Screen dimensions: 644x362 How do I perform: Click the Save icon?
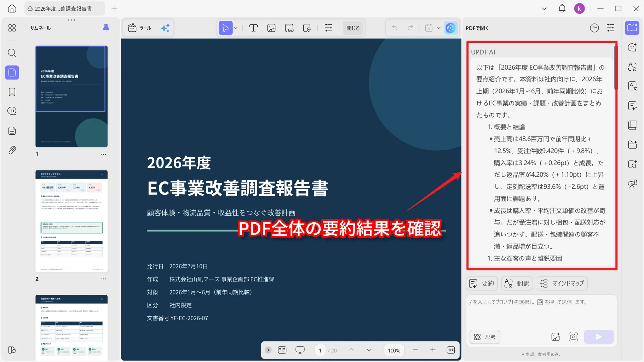point(429,28)
